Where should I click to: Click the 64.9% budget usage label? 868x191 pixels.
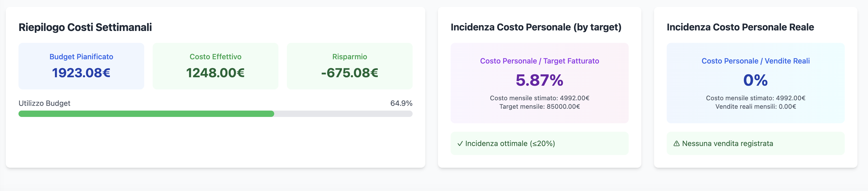click(x=401, y=103)
